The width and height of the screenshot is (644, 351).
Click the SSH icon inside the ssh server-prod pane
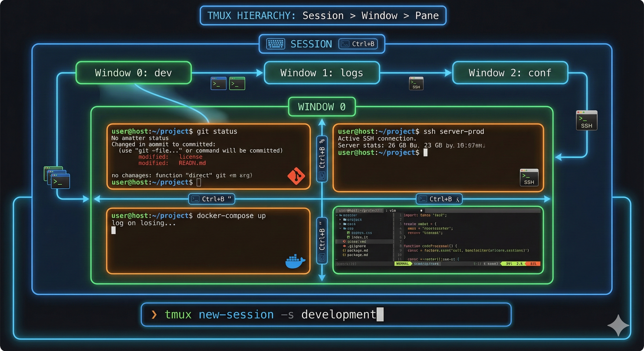coord(529,178)
